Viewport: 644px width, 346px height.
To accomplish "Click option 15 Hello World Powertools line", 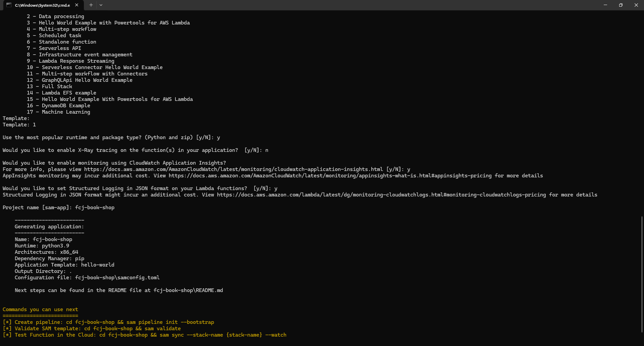I will 110,99.
